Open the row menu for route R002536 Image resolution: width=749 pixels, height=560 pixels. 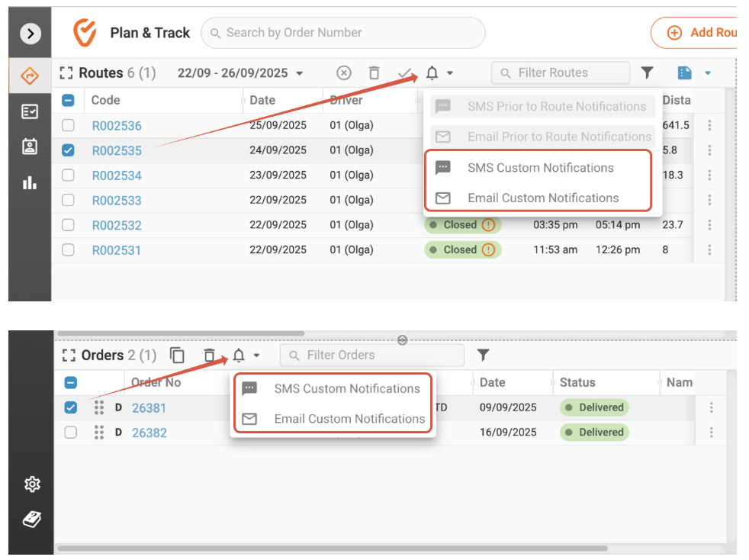click(710, 125)
